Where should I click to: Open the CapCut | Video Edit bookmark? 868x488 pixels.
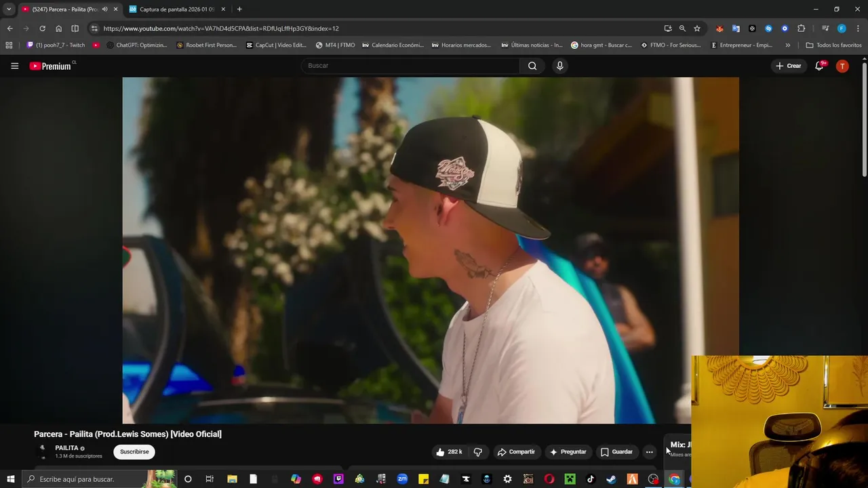point(276,45)
